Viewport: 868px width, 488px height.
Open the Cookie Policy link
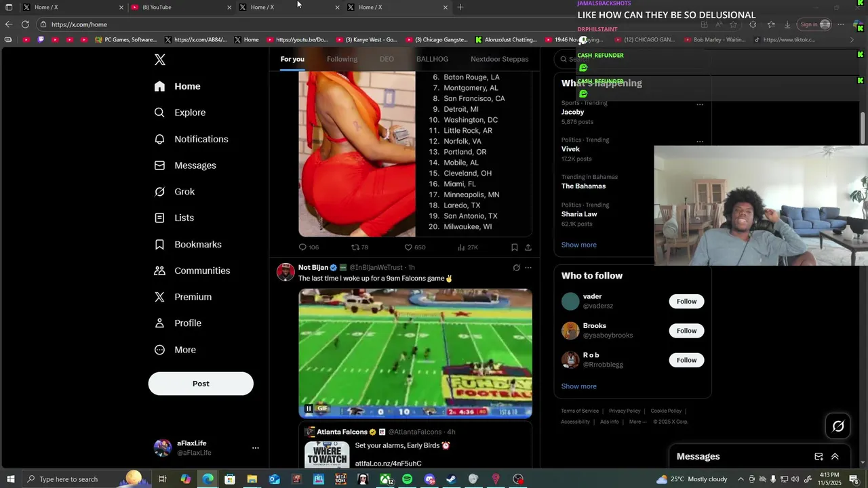[x=666, y=411]
